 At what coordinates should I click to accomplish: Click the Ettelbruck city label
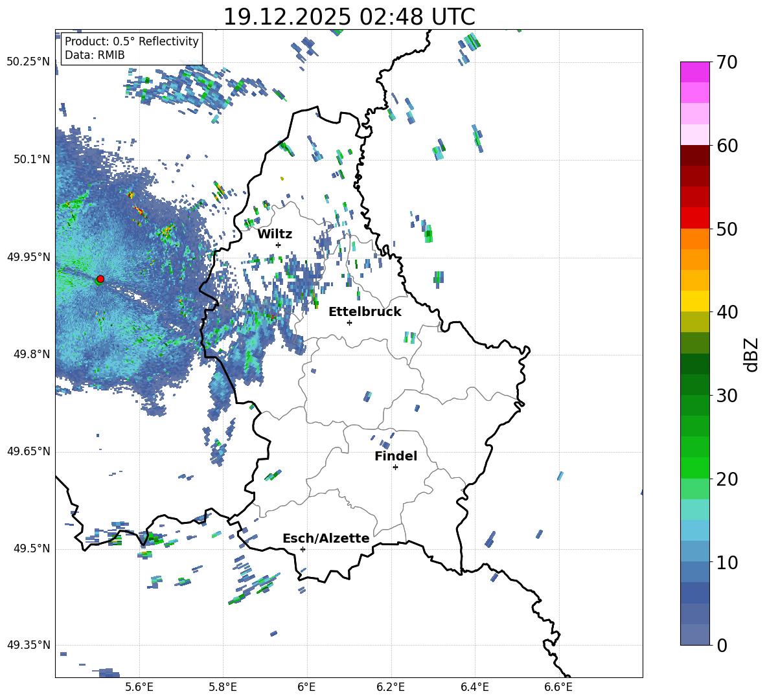[365, 312]
